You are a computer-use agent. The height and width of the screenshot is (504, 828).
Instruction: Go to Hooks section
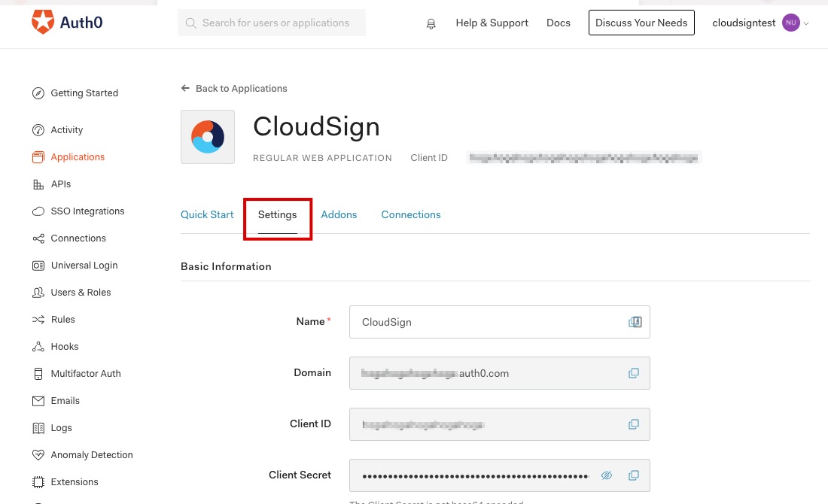65,347
